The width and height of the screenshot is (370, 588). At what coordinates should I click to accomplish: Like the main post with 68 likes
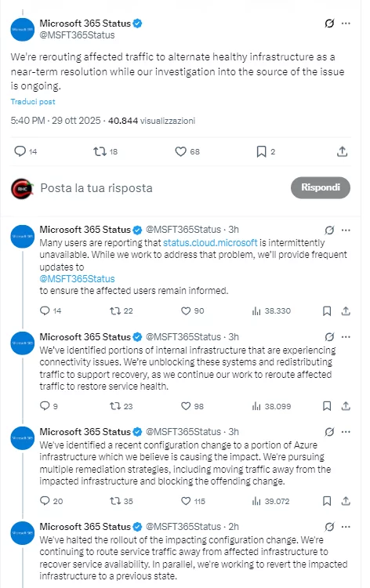pos(181,151)
